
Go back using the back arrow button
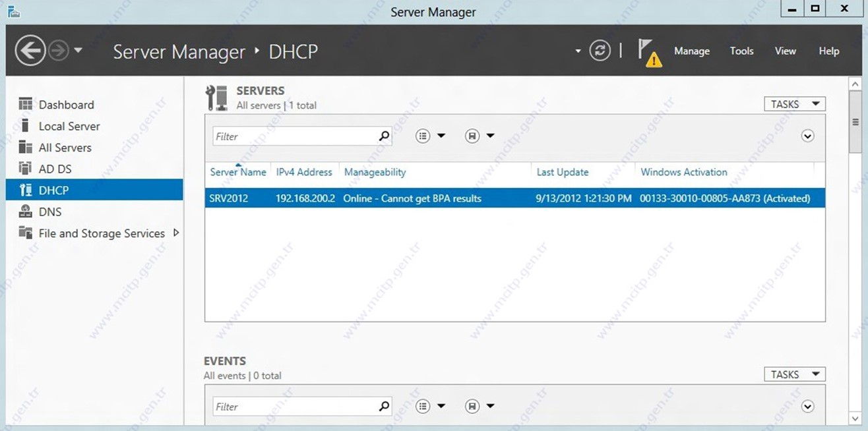coord(30,51)
